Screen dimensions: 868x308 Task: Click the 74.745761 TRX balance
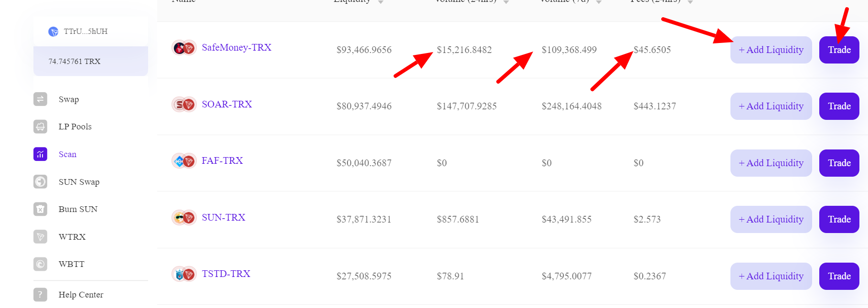(75, 62)
